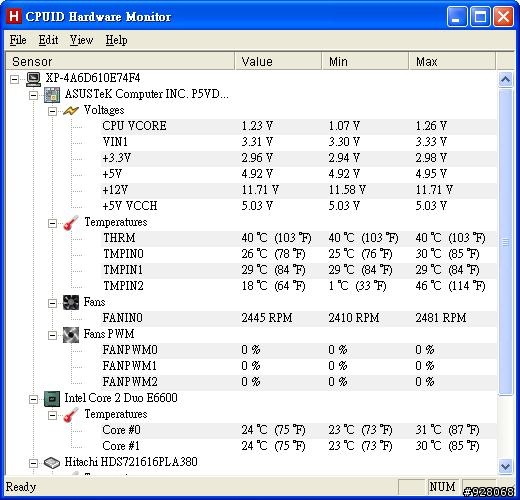Click the 1.26 V max VCORE value
The height and width of the screenshot is (500, 520).
click(431, 126)
